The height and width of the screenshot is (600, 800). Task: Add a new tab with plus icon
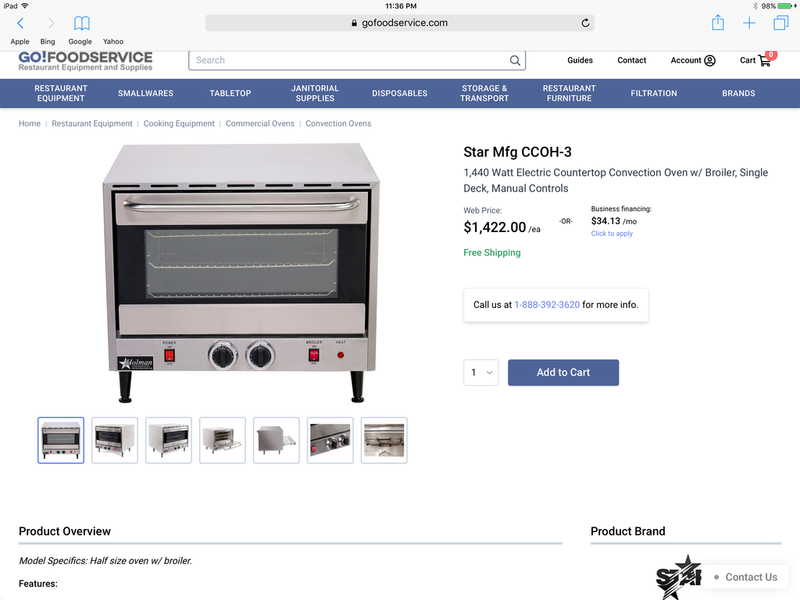coord(749,23)
